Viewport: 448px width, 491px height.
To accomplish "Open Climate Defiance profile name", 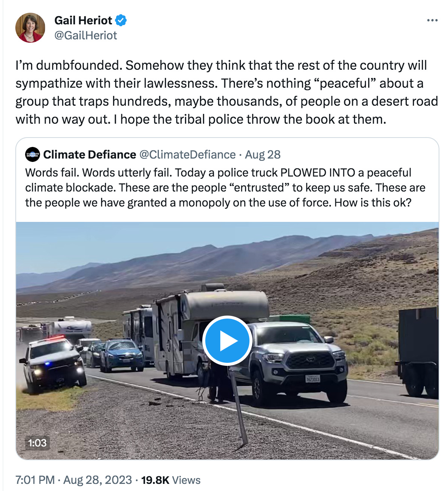I will point(90,154).
